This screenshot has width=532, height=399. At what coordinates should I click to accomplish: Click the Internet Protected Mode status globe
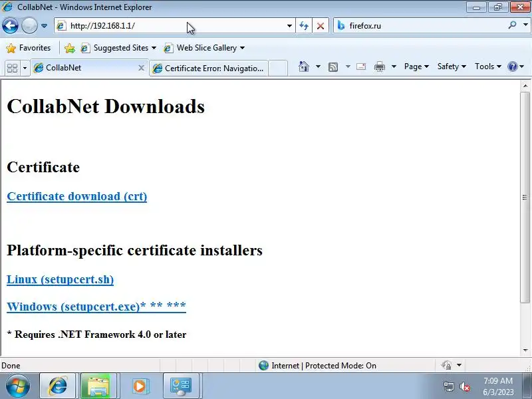[x=263, y=365]
